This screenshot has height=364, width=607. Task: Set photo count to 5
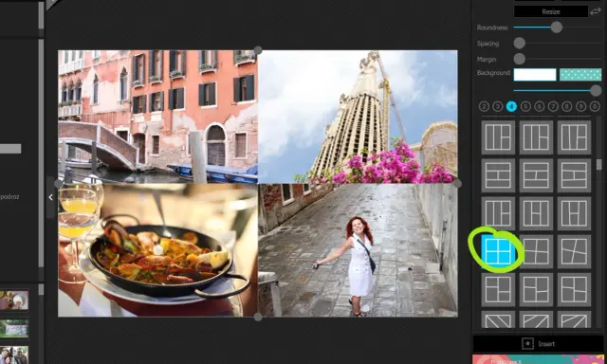(525, 106)
